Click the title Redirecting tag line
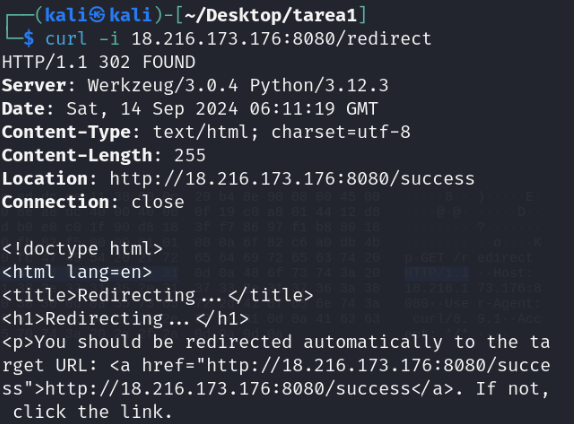 (x=158, y=296)
